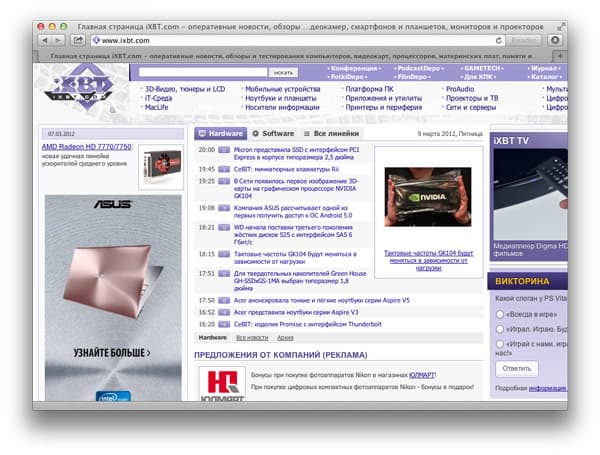
Task: Enter full screen with the corner arrows icon
Action: click(x=561, y=27)
